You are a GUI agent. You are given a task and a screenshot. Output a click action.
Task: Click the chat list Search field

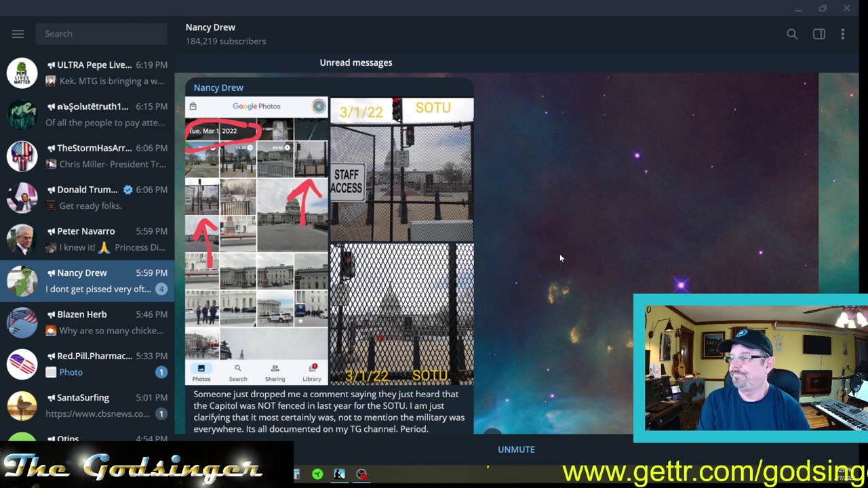click(101, 34)
